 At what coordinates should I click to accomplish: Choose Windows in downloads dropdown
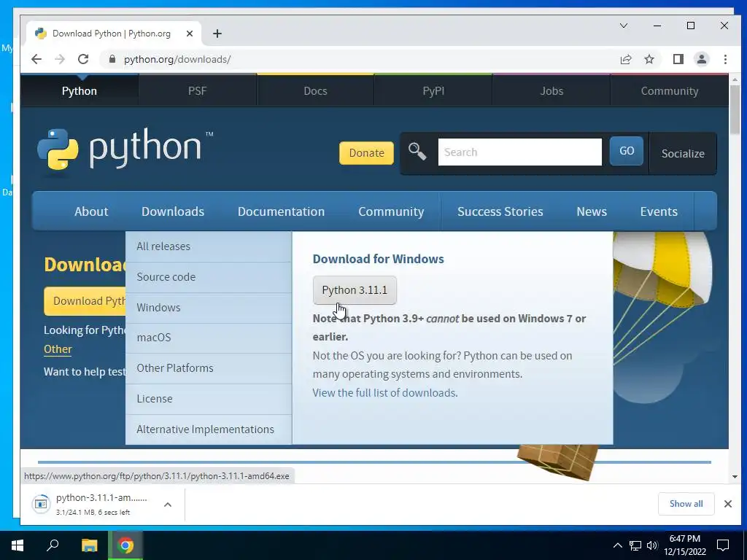tap(209, 308)
